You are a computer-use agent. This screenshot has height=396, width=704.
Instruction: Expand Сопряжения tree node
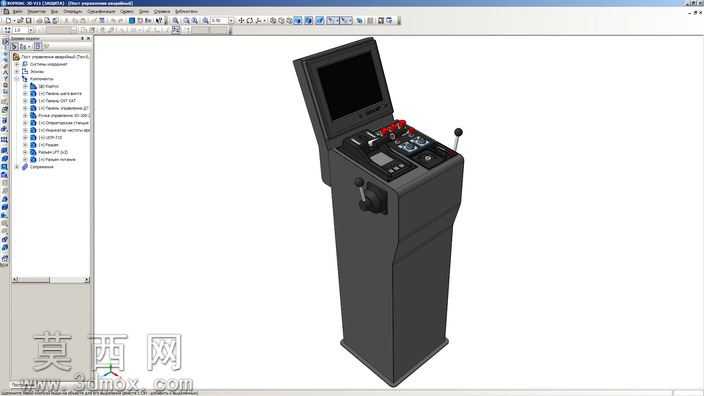pos(17,167)
